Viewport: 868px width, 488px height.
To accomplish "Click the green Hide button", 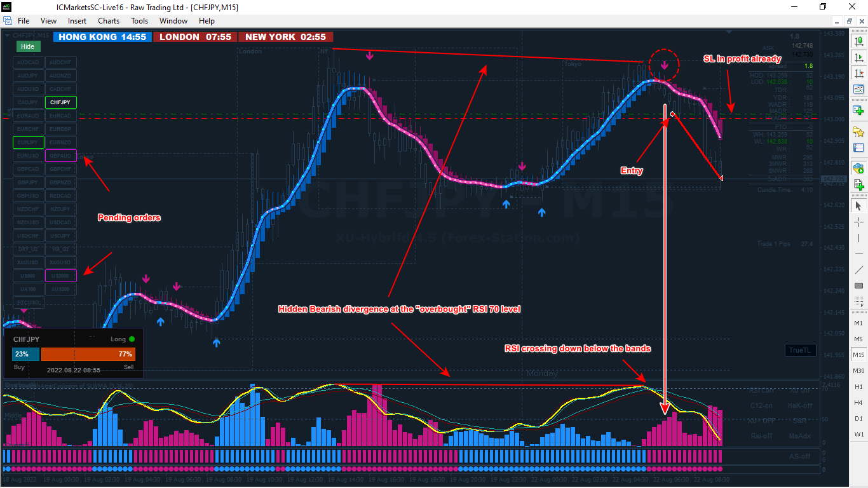I will (x=27, y=46).
